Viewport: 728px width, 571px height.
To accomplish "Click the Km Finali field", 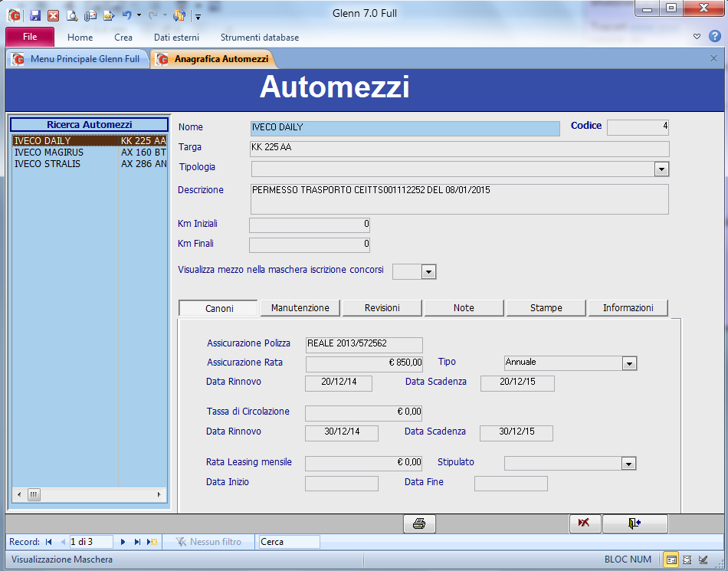I will coord(310,245).
